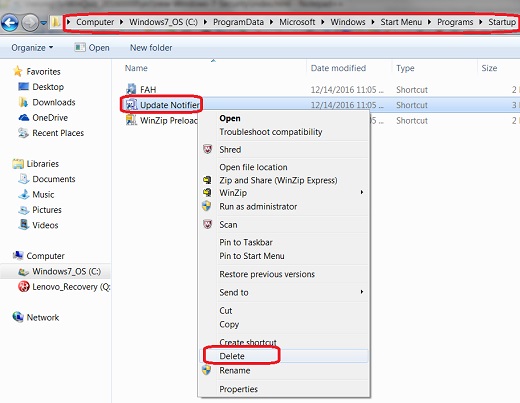The image size is (520, 403).
Task: Choose Open from the context menu
Action: point(230,119)
